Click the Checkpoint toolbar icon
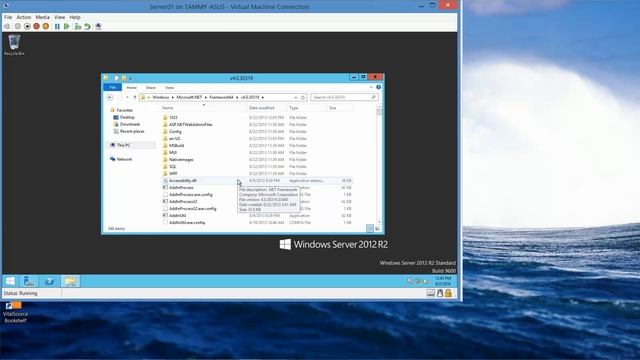This screenshot has width=640, height=360. (x=78, y=27)
